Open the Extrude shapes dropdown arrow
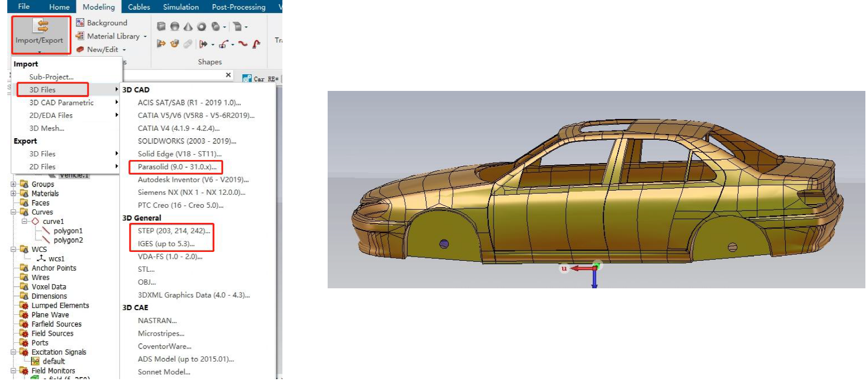Screen dimensions: 868x387 (x=246, y=27)
